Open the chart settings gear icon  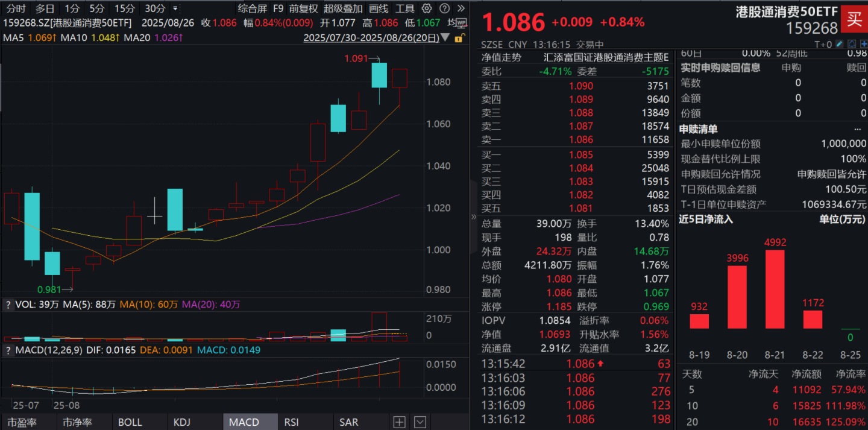pos(427,8)
